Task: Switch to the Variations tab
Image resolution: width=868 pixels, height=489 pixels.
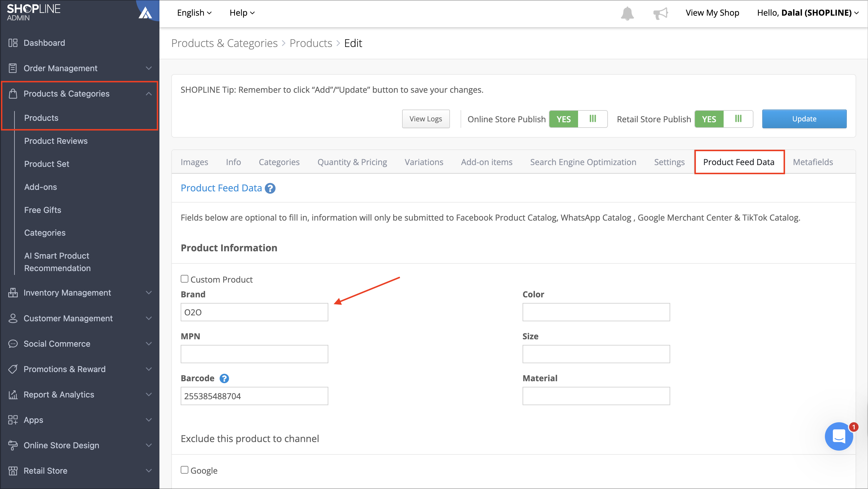Action: 424,162
